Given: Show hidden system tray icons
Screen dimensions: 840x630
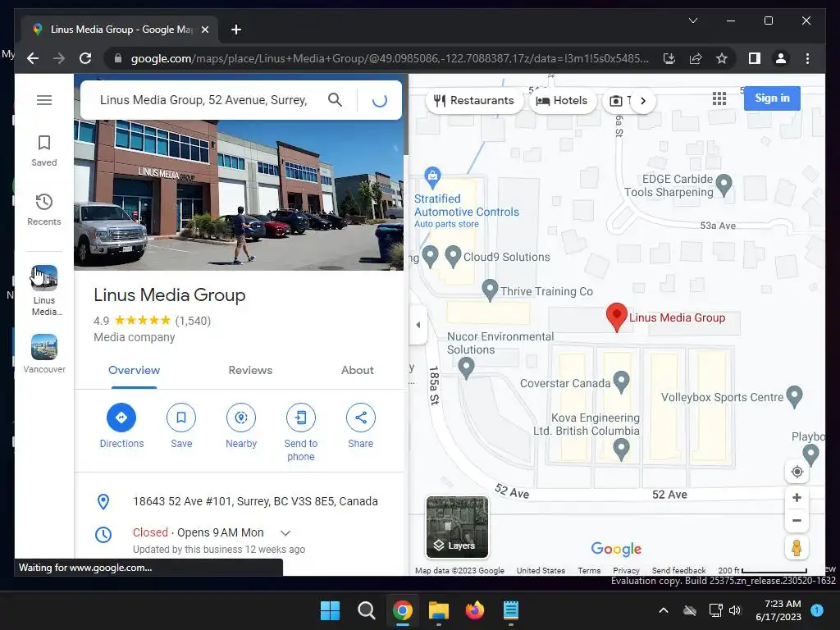Looking at the screenshot, I should pyautogui.click(x=663, y=610).
